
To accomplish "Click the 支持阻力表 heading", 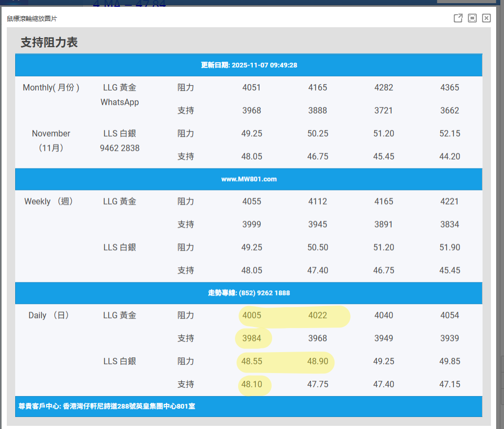I will [49, 42].
